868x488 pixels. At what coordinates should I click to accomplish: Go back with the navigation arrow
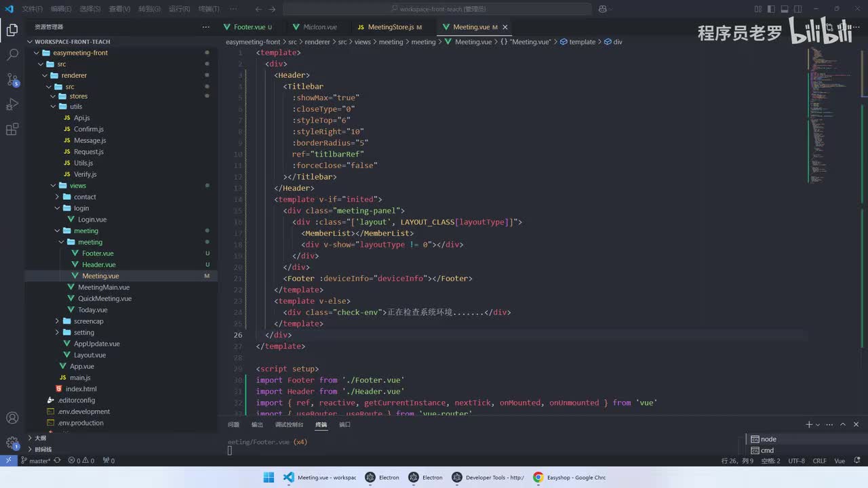[x=258, y=9]
